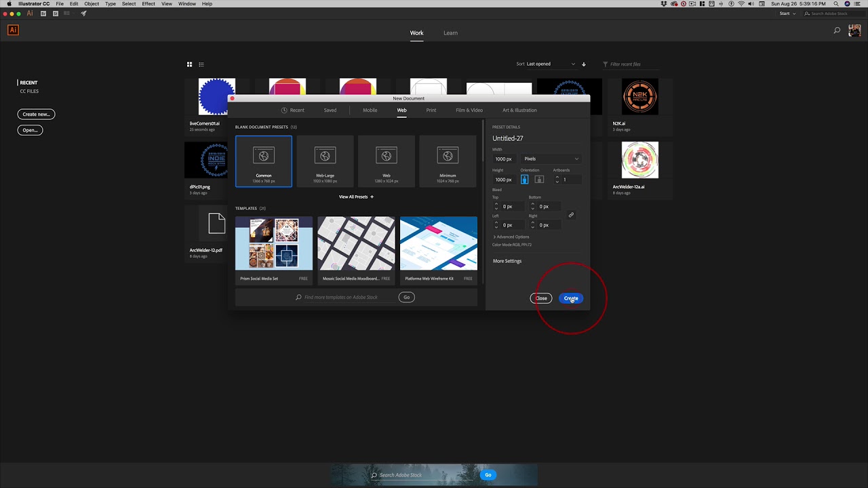Choose the Web-Large preset icon
Image resolution: width=868 pixels, height=488 pixels.
pos(325,155)
